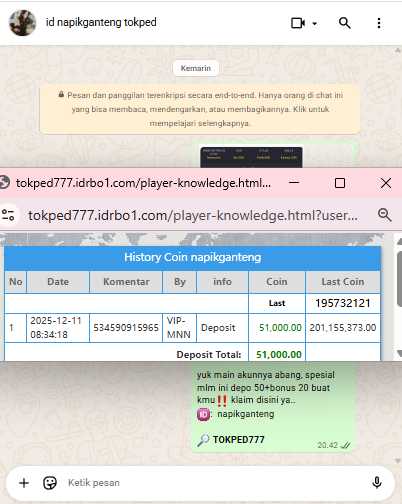Click the message timestamp 20.42
402x504 pixels.
click(x=327, y=445)
